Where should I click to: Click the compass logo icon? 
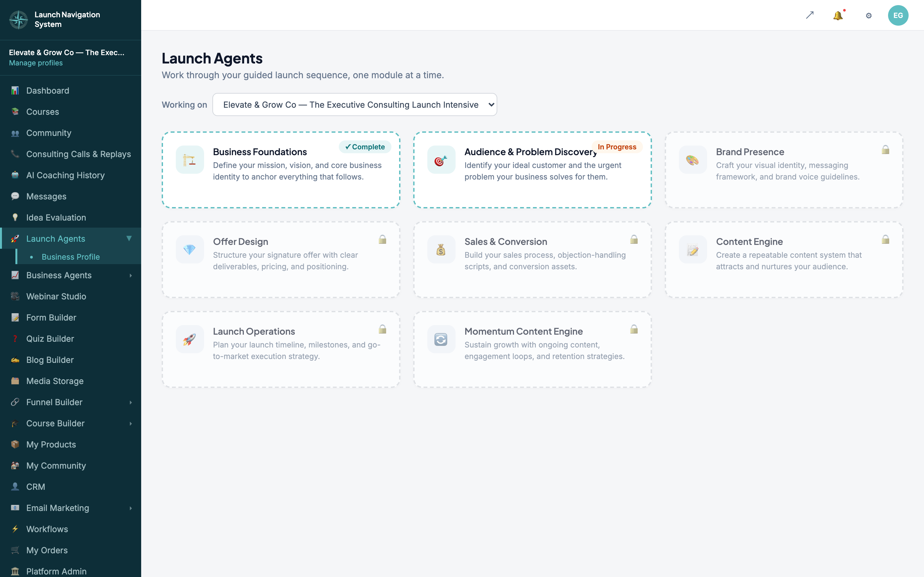pos(18,20)
